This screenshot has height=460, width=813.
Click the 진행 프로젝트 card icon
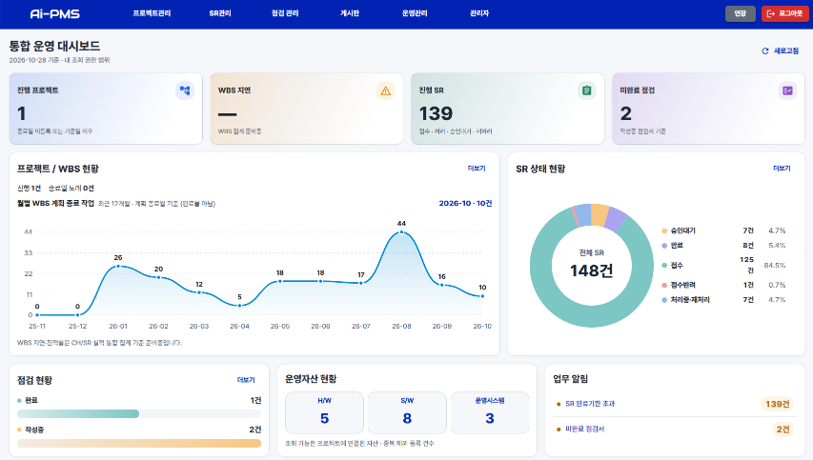point(185,90)
